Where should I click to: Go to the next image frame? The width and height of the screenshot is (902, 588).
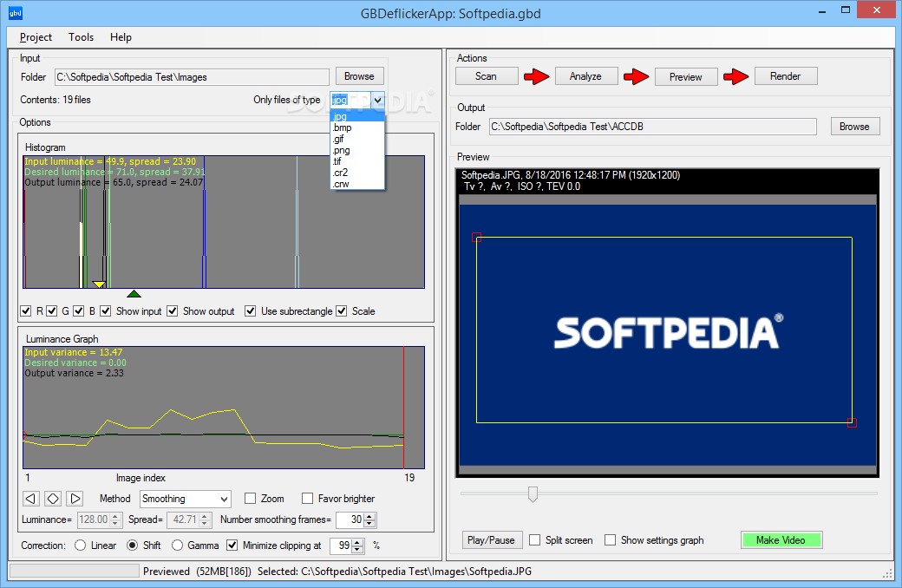click(x=75, y=499)
